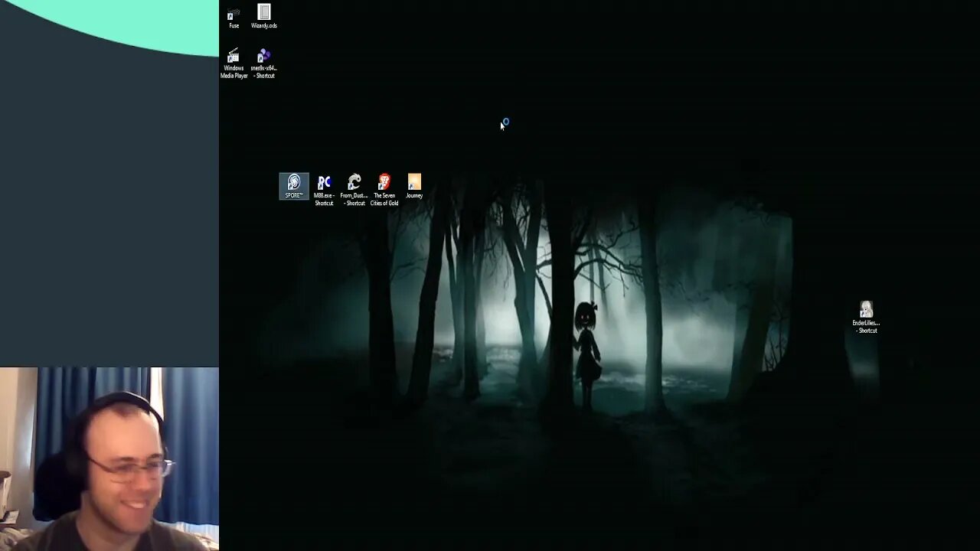Viewport: 980px width, 551px height.
Task: Select The Seven Cities of Gold icon
Action: tap(384, 190)
